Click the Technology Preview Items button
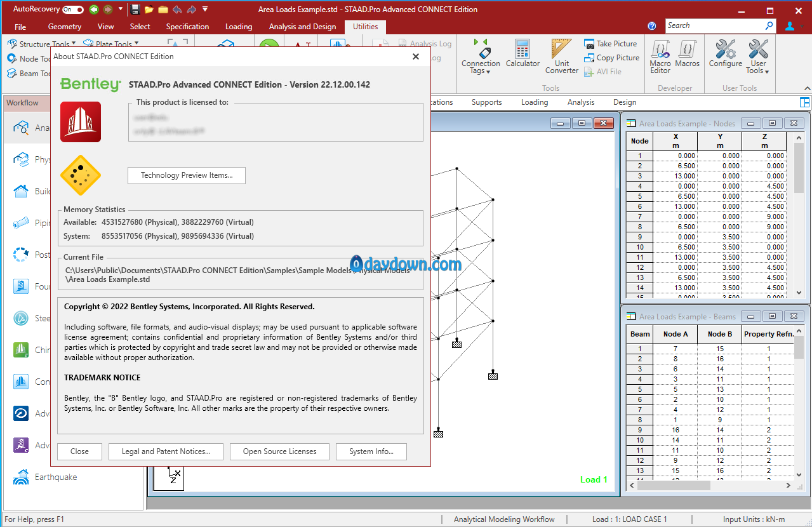Image resolution: width=812 pixels, height=527 pixels. coord(187,175)
